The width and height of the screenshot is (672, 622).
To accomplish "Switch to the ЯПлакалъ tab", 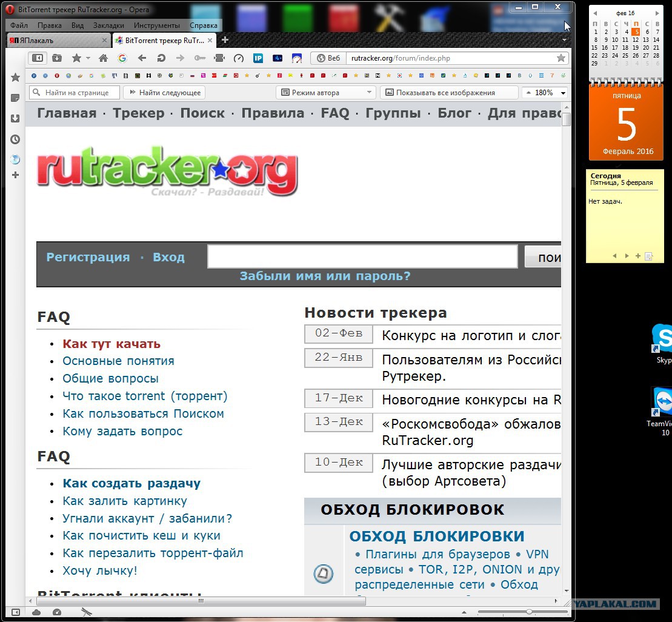I will [58, 40].
